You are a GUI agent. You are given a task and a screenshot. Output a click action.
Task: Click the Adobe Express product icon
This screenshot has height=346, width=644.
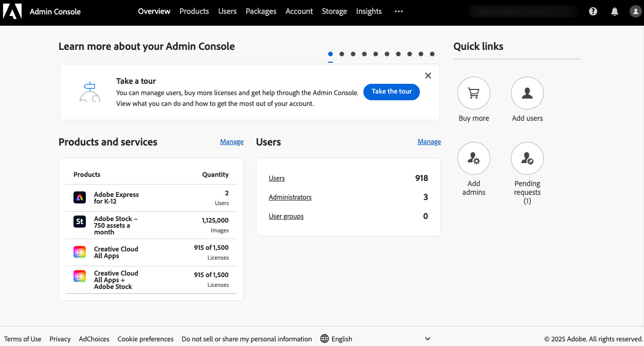click(80, 197)
